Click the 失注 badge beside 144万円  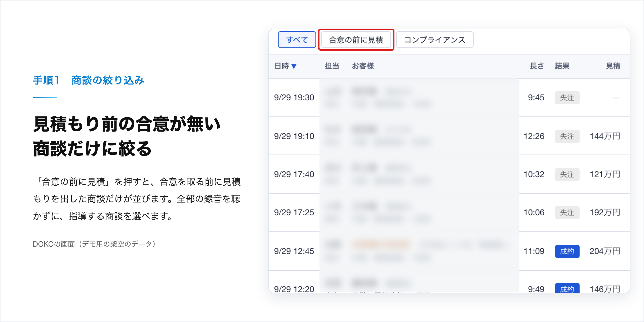[x=567, y=136]
